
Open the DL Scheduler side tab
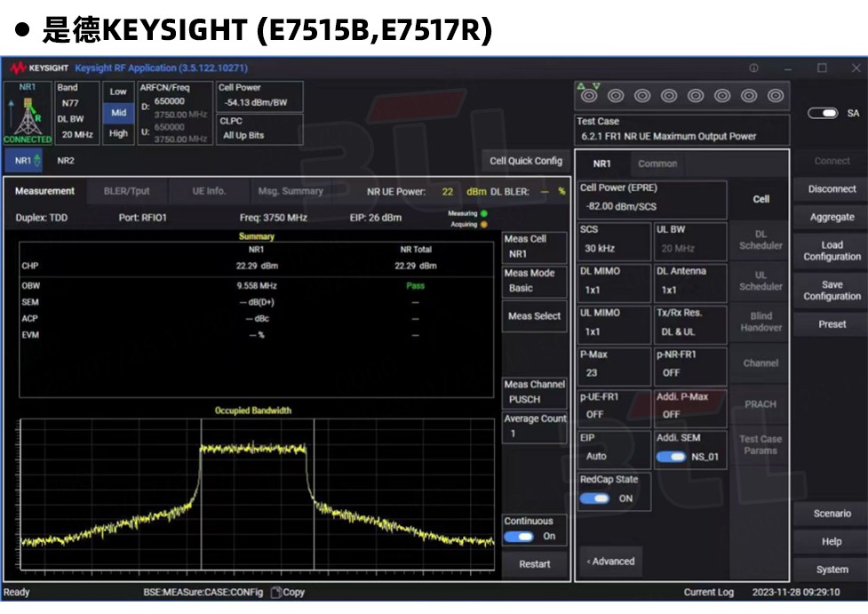[x=760, y=240]
